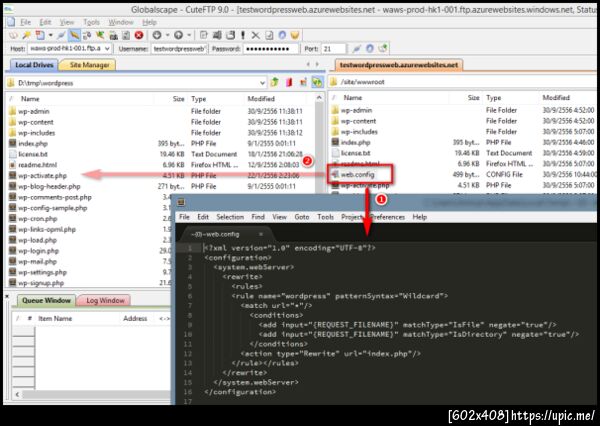Image resolution: width=600 pixels, height=426 pixels.
Task: Click the up arrow of the local pane scrollbar
Action: coord(320,98)
